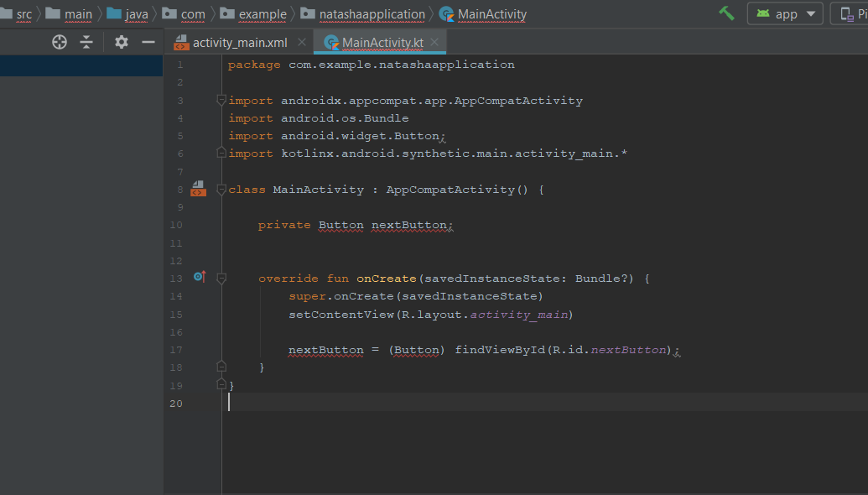Click 'androidx.appcompat.app.AppCompatActivity' import text
The height and width of the screenshot is (495, 868).
432,101
